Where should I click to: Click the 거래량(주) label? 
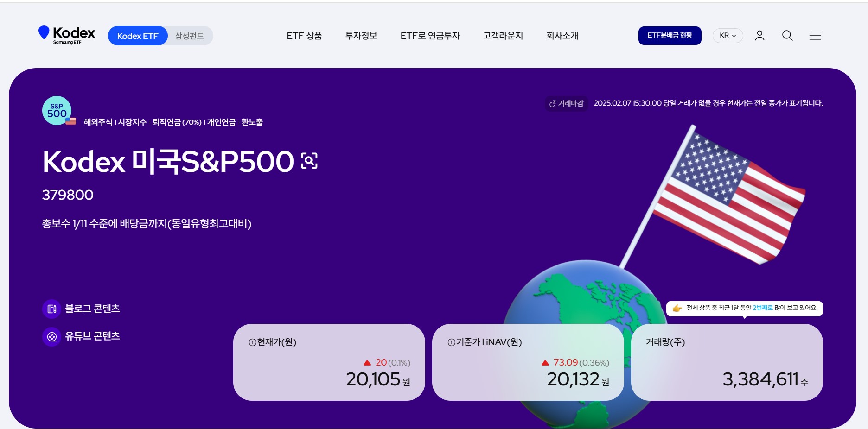point(665,342)
